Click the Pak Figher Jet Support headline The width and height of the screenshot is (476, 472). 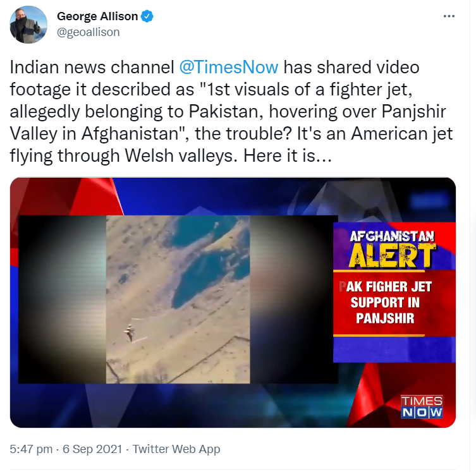(x=385, y=303)
